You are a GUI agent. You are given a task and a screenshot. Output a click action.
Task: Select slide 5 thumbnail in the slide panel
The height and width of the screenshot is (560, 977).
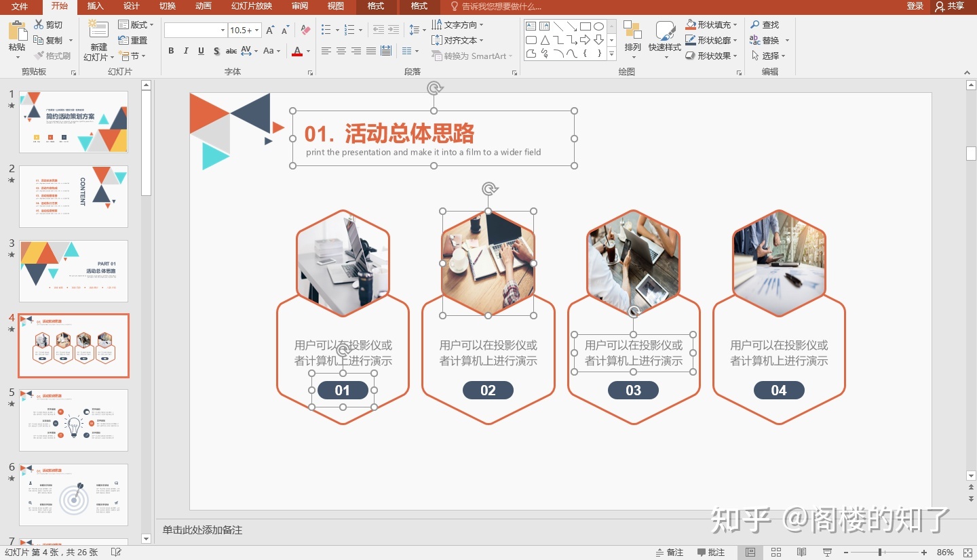(73, 420)
